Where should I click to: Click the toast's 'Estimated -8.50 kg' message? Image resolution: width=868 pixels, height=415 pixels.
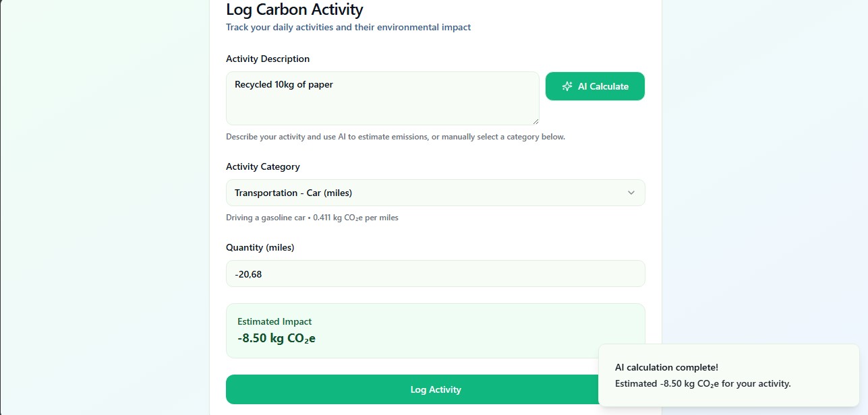click(x=702, y=383)
